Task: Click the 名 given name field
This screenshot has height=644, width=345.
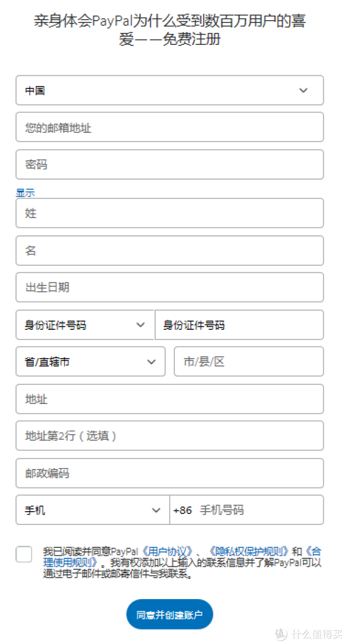Action: pos(170,250)
